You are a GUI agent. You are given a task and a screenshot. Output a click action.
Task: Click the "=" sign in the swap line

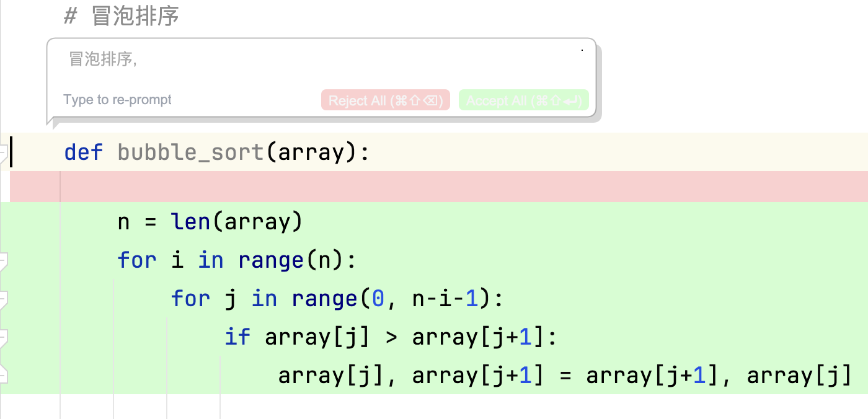pos(565,376)
